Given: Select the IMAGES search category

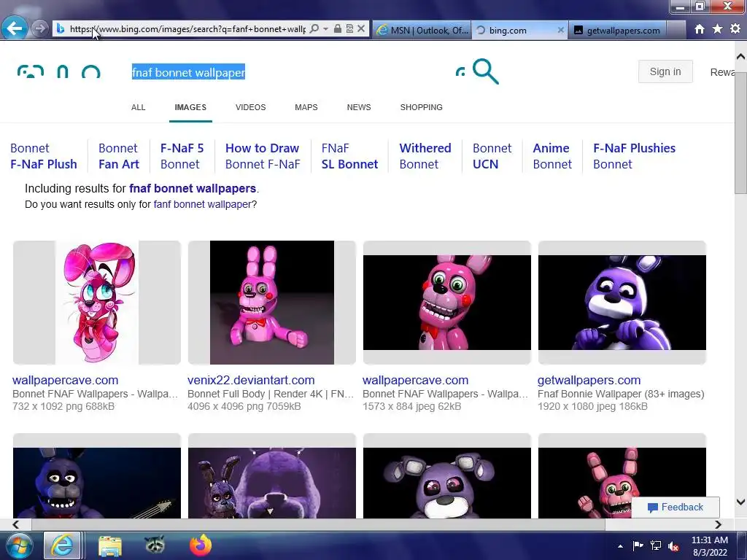Looking at the screenshot, I should coord(190,107).
